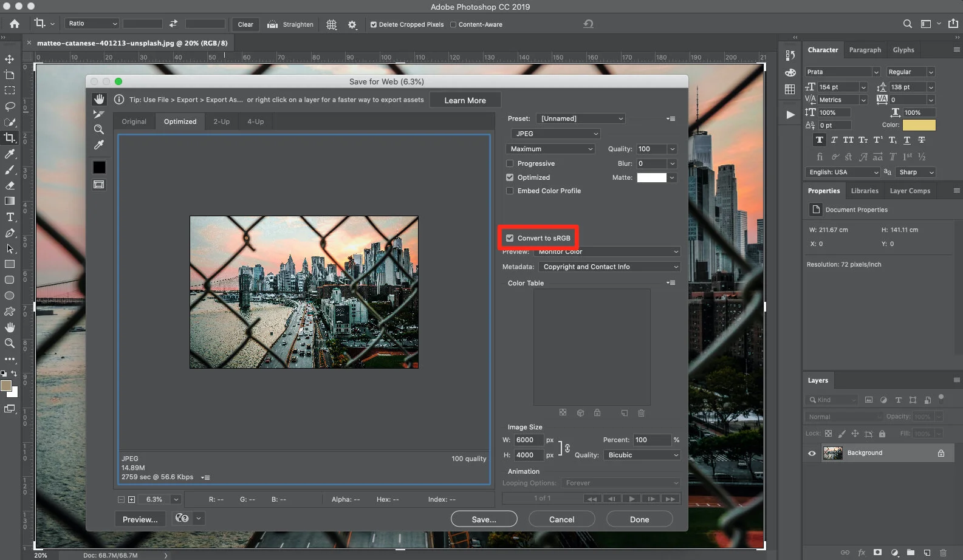Open the Regular font style dropdown
This screenshot has width=963, height=560.
pyautogui.click(x=911, y=72)
